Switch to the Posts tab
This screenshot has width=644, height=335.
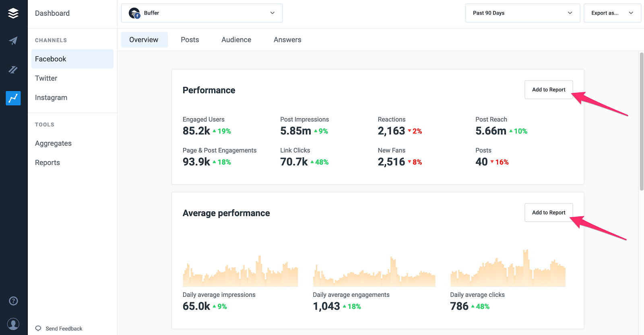[190, 40]
